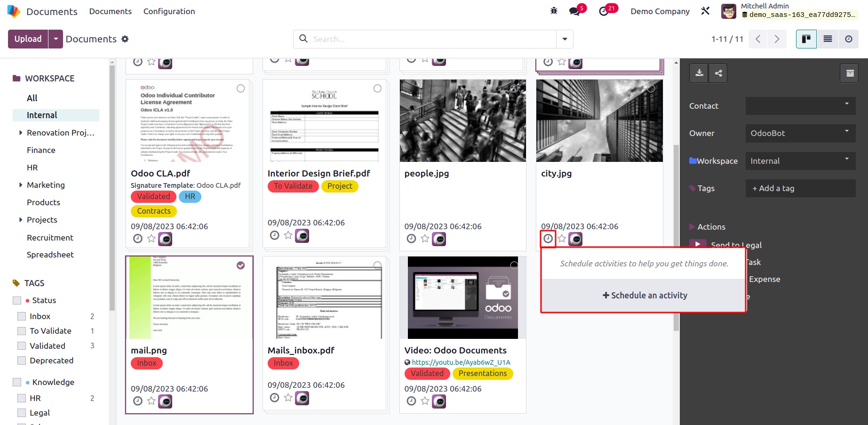Open the Demo Company switcher
868x425 pixels.
pyautogui.click(x=660, y=11)
